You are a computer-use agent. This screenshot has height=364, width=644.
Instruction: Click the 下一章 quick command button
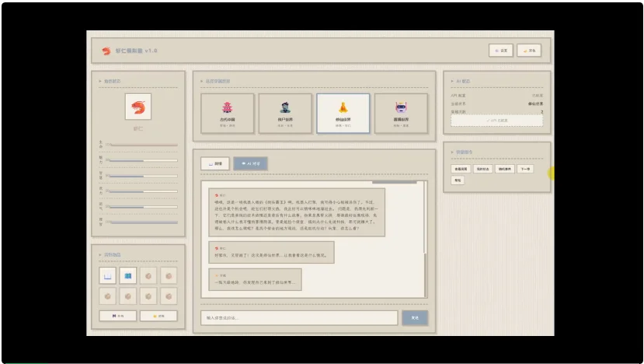tap(525, 168)
